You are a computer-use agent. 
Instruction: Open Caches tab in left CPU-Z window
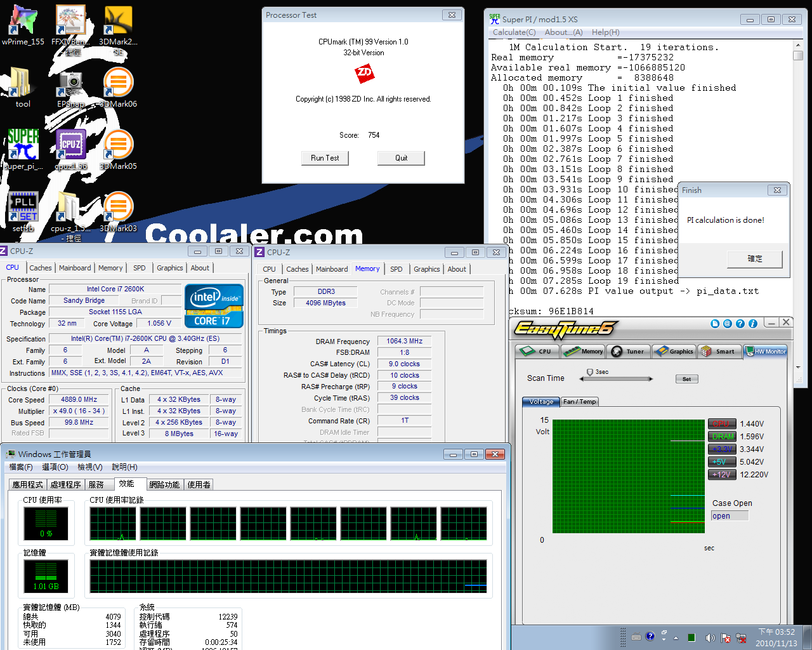pos(41,268)
